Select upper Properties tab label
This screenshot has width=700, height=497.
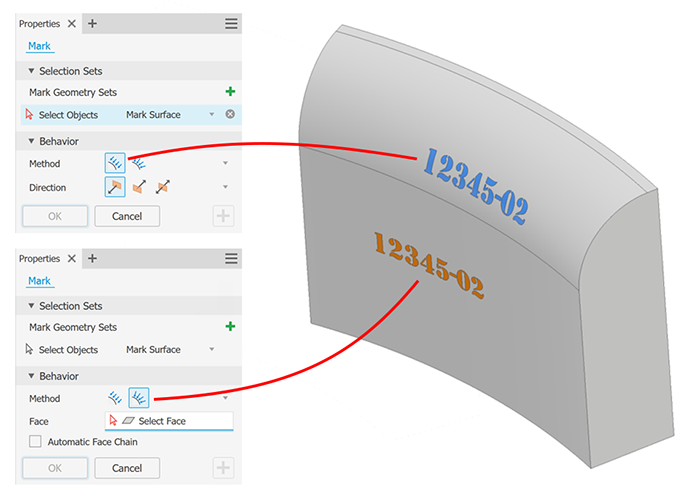[x=39, y=24]
